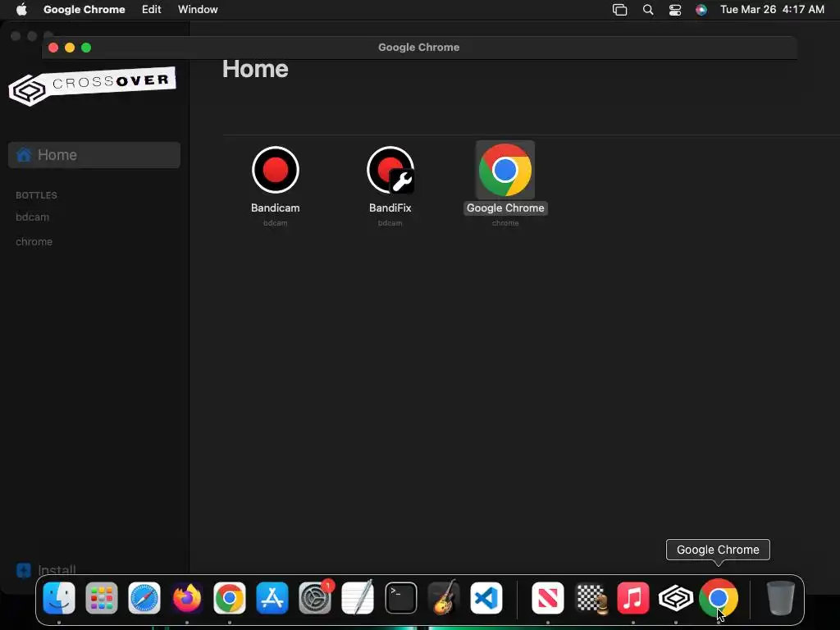Open Music from the Dock
This screenshot has width=840, height=630.
(x=632, y=597)
